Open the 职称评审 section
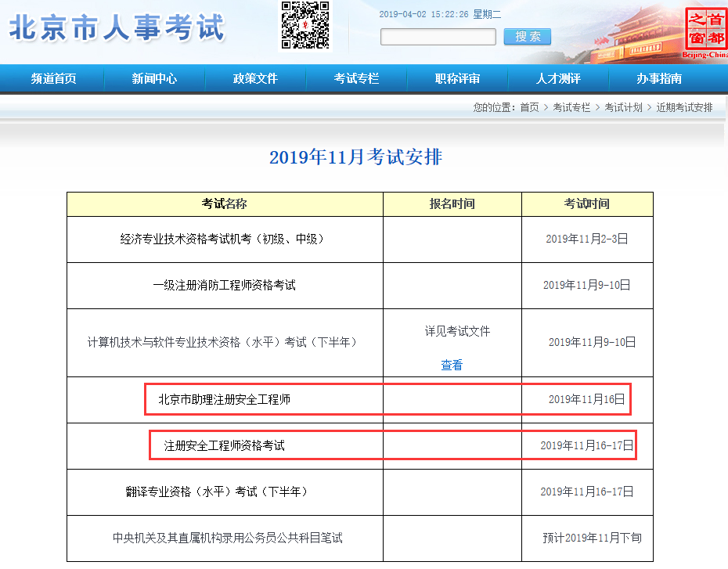This screenshot has height=569, width=728. pos(457,79)
